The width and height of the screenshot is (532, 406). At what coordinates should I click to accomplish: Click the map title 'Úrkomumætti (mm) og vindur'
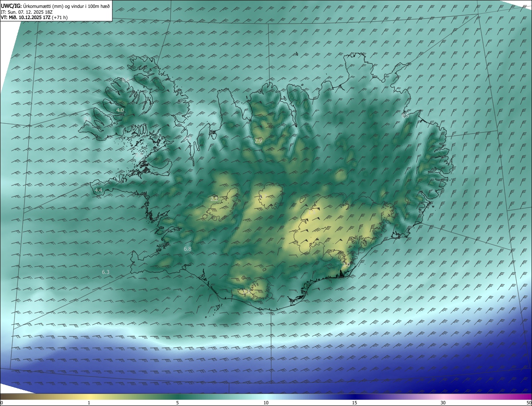[x=53, y=6]
